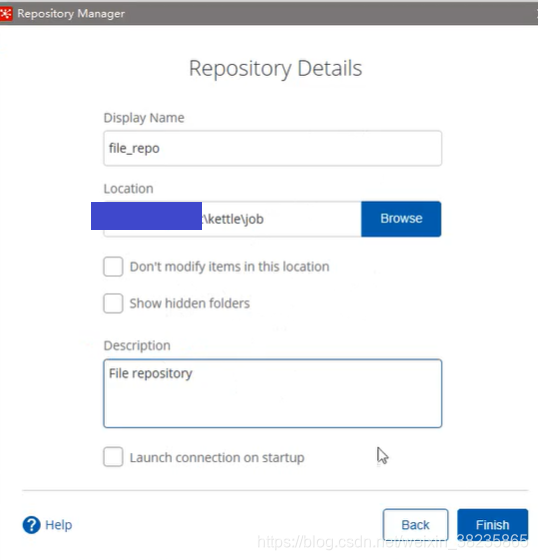Click Finish to save repository
Screen dimensions: 538x560
pos(493,525)
